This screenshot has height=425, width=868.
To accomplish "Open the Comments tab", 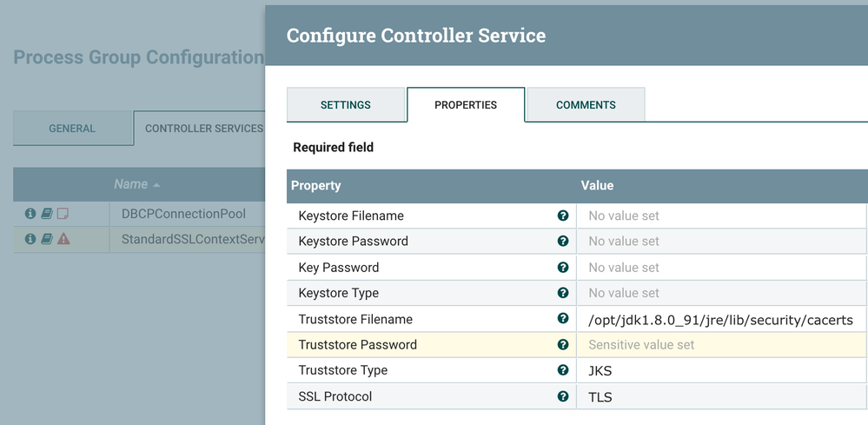I will click(586, 105).
